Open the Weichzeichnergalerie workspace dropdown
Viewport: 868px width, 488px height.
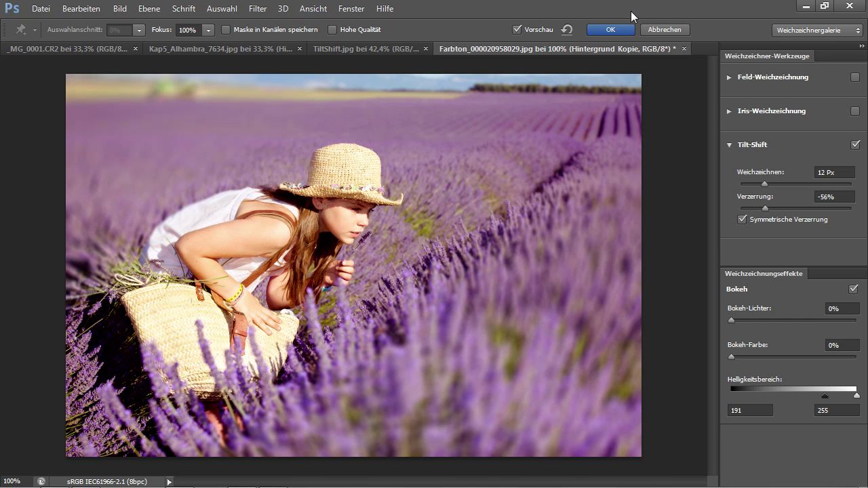click(x=817, y=30)
